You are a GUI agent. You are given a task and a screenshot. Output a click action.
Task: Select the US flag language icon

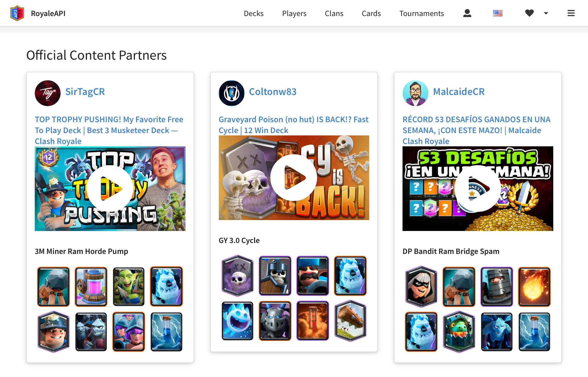(498, 13)
